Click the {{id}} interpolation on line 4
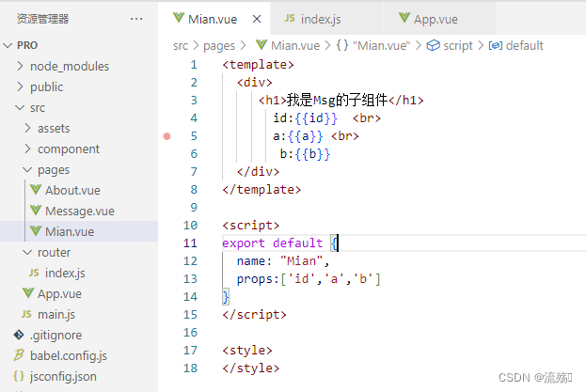 click(x=316, y=118)
